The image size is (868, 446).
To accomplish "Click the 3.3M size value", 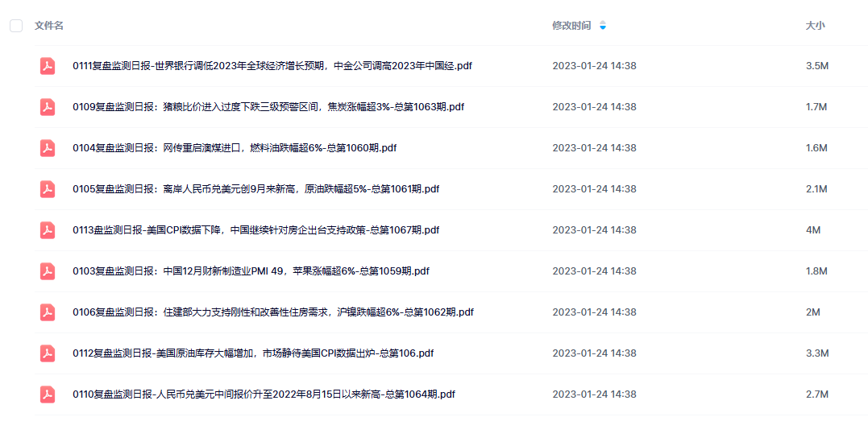I will click(x=817, y=353).
